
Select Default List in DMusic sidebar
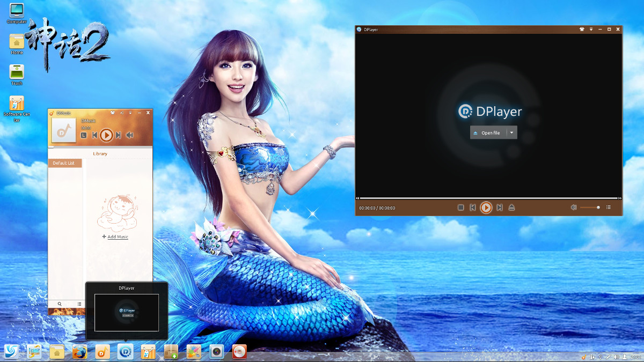[x=65, y=163]
